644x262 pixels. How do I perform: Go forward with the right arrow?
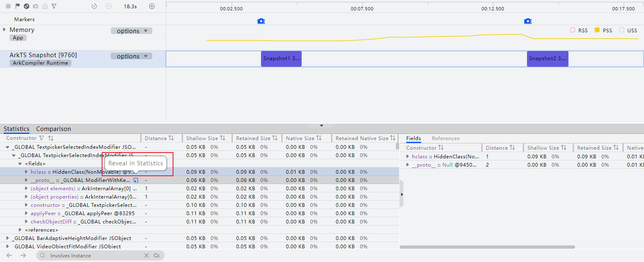(23, 255)
